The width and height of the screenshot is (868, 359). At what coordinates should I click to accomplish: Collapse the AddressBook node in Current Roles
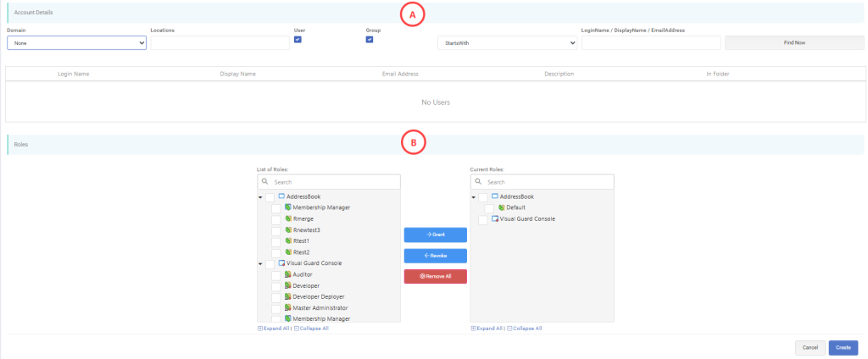click(x=473, y=197)
